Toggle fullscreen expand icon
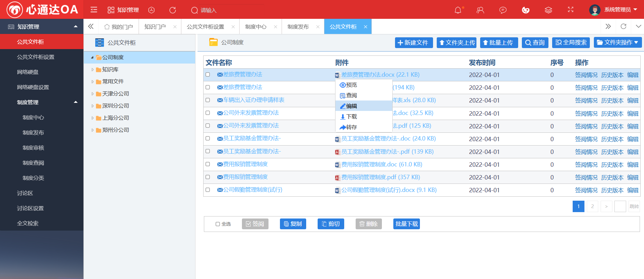 [x=571, y=10]
